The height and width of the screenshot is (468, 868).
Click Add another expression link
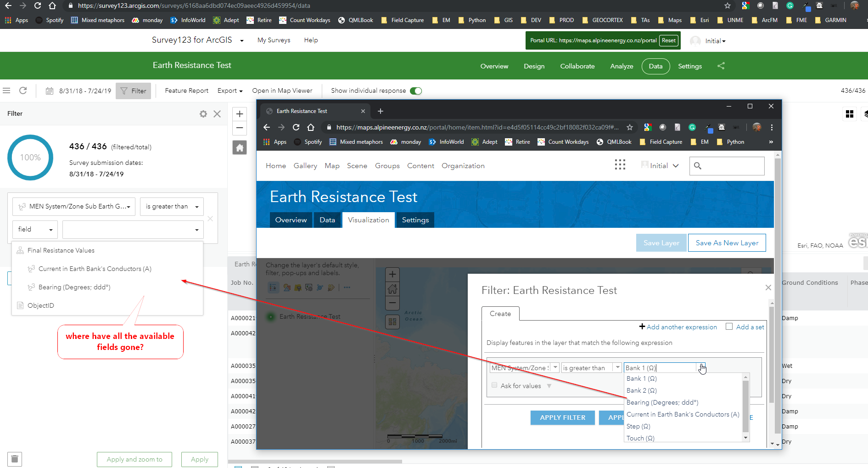(x=678, y=327)
